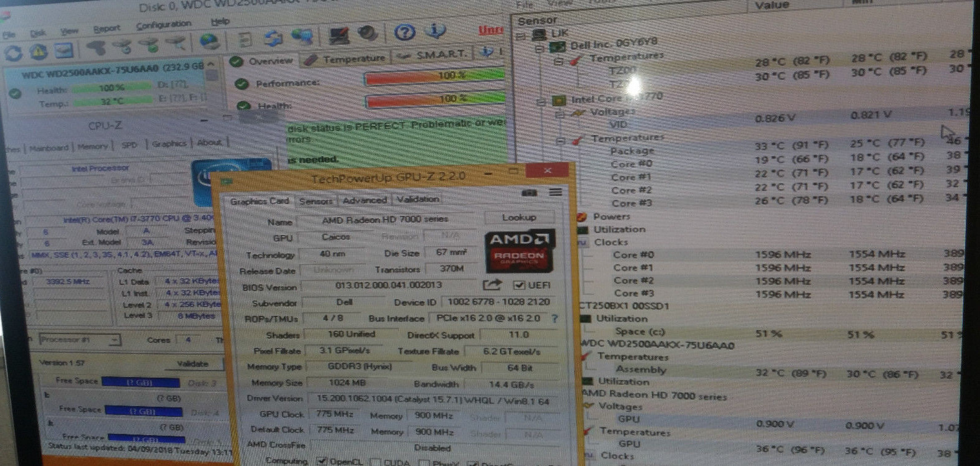
Task: Click the networked computers toolbar icon
Action: click(302, 37)
